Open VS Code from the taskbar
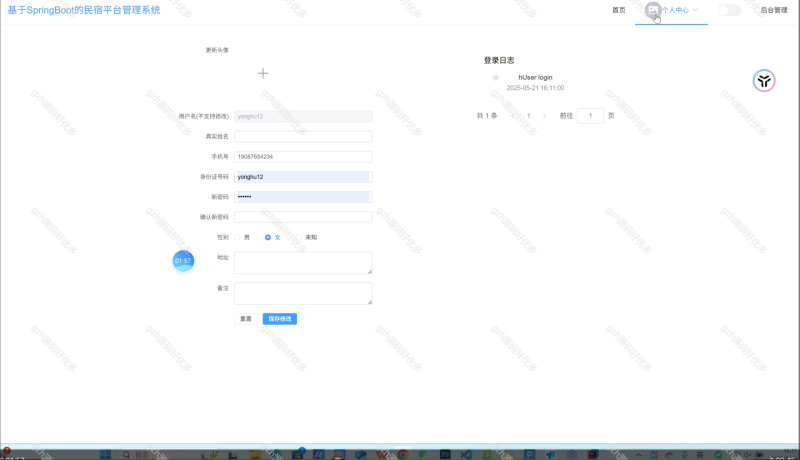 [x=466, y=454]
